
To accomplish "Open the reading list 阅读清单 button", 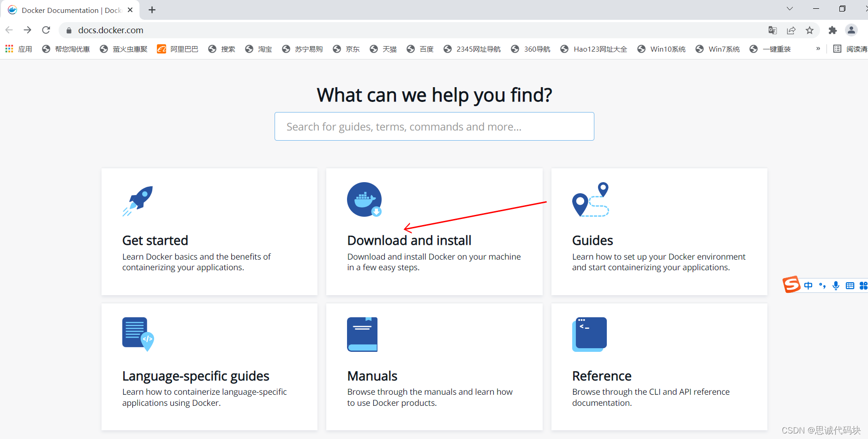I will [850, 49].
